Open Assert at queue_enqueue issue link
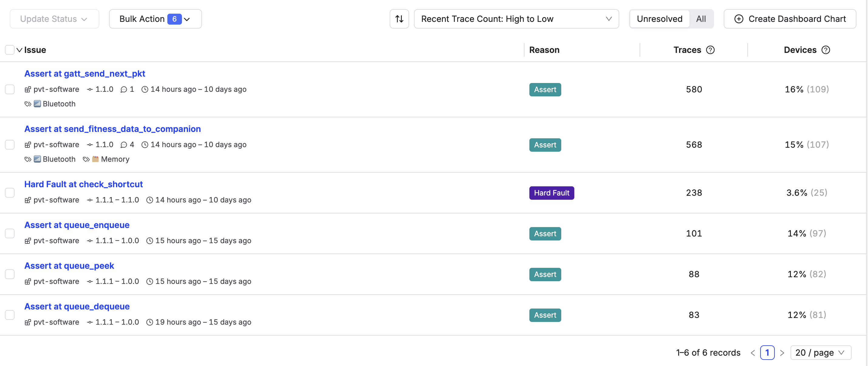This screenshot has width=868, height=366. click(x=77, y=225)
